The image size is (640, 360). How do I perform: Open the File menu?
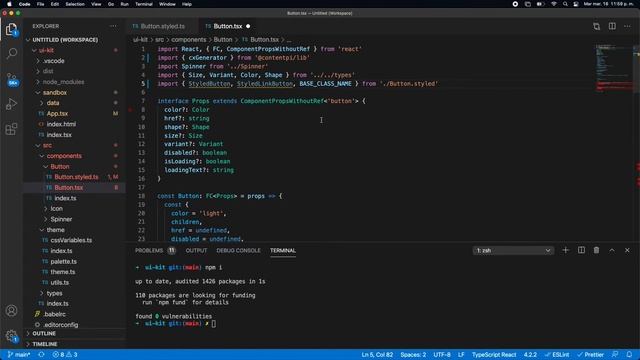tap(40, 4)
